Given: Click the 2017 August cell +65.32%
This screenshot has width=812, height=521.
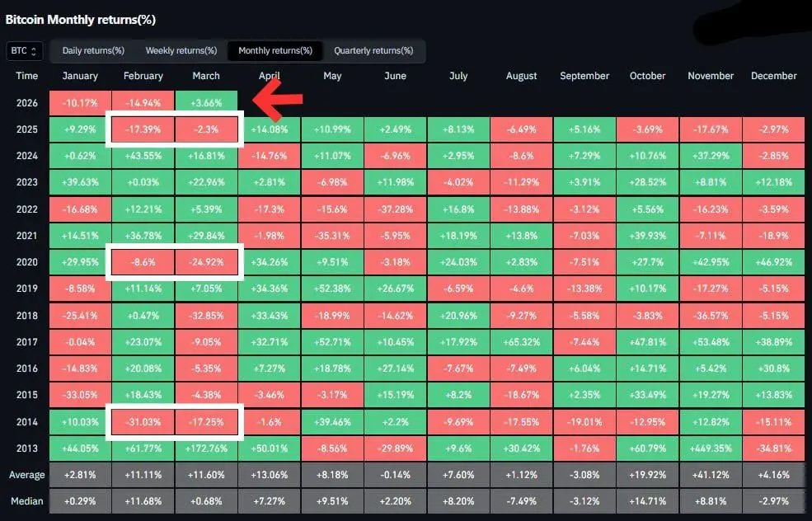Looking at the screenshot, I should pos(522,342).
